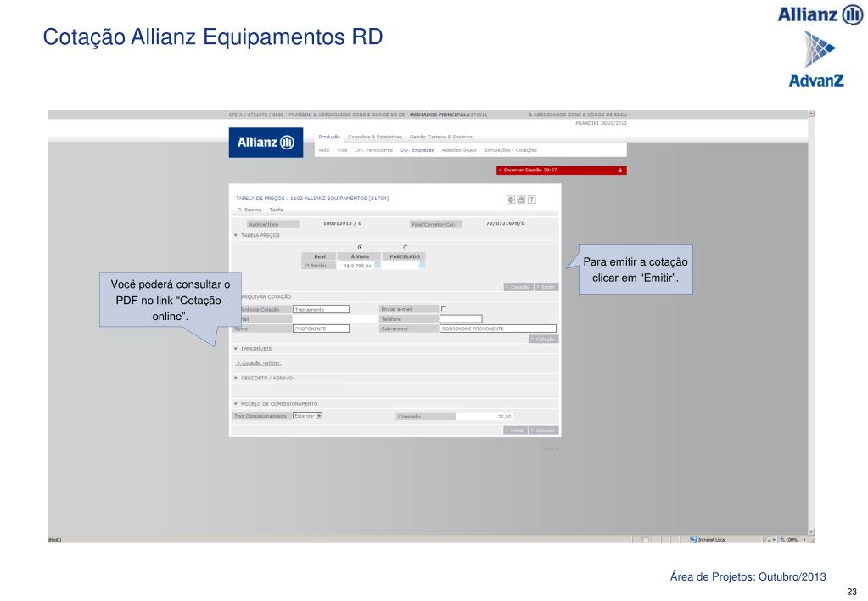Select the Div. Particulares submenu item

click(x=373, y=150)
